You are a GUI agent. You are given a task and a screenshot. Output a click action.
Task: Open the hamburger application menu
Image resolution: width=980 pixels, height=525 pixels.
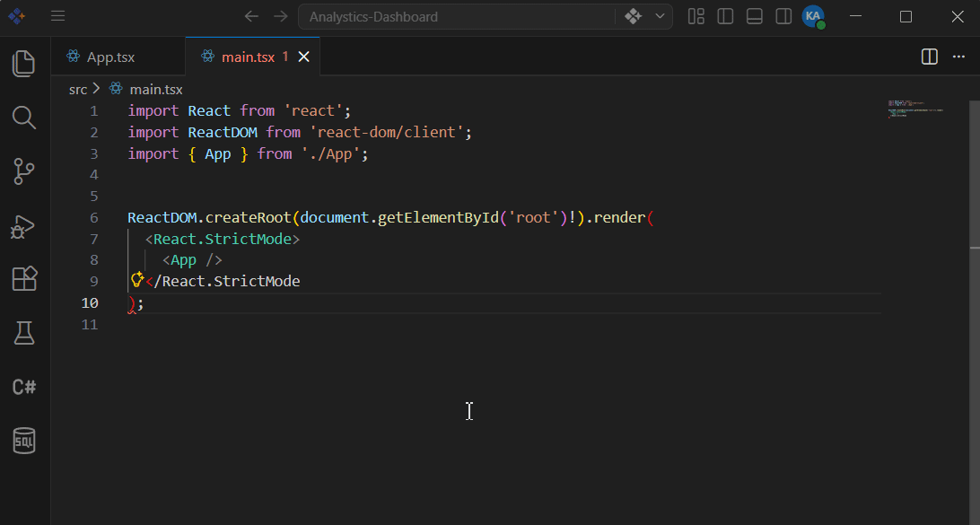[57, 16]
